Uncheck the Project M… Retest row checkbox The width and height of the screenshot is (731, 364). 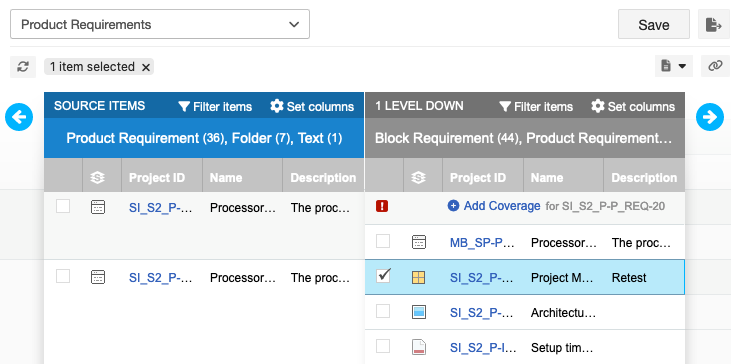point(383,276)
